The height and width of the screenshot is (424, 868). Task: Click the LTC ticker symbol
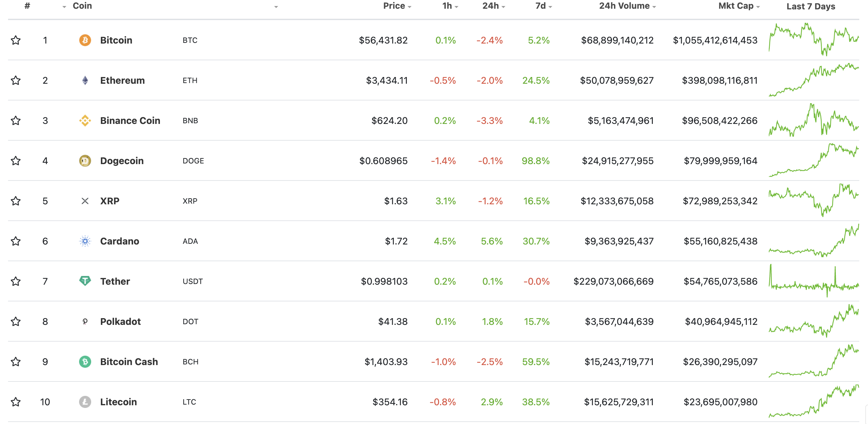tap(189, 402)
